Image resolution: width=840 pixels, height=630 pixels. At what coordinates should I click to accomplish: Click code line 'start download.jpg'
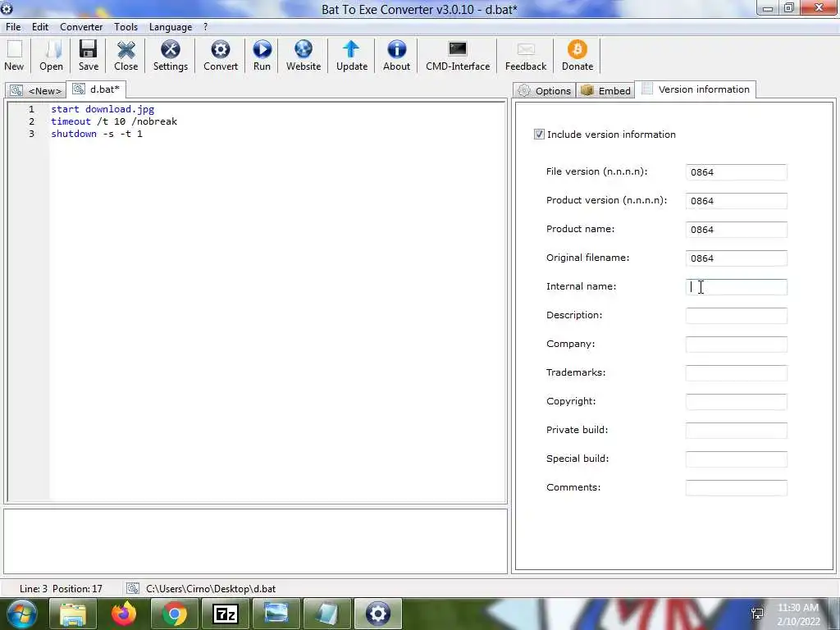(x=103, y=109)
